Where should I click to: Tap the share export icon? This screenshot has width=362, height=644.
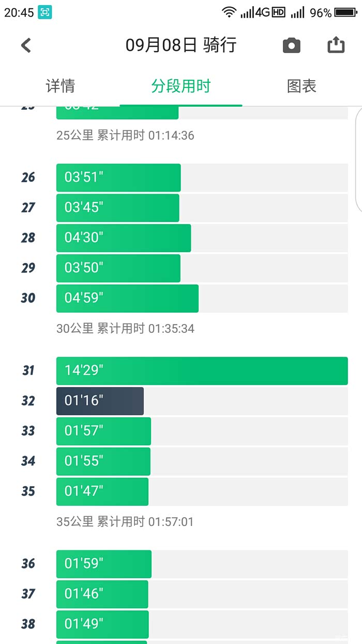tap(336, 45)
